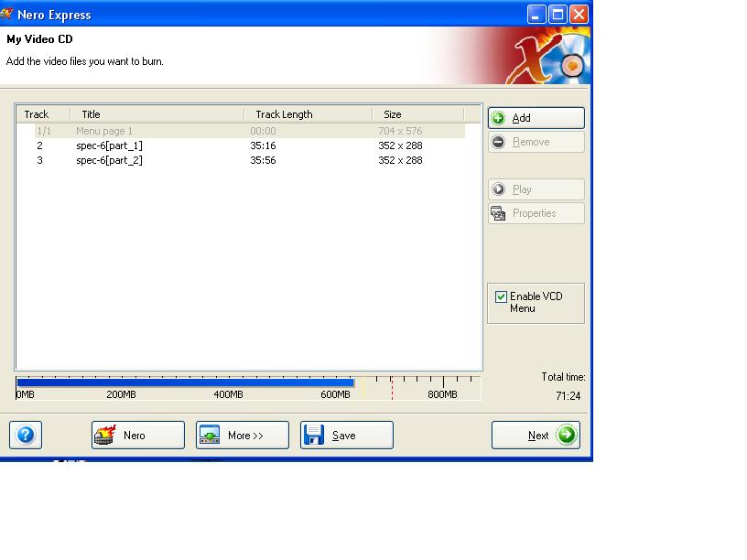Image resolution: width=747 pixels, height=560 pixels.
Task: Select the spec-6[part_1] track title
Action: (x=109, y=145)
